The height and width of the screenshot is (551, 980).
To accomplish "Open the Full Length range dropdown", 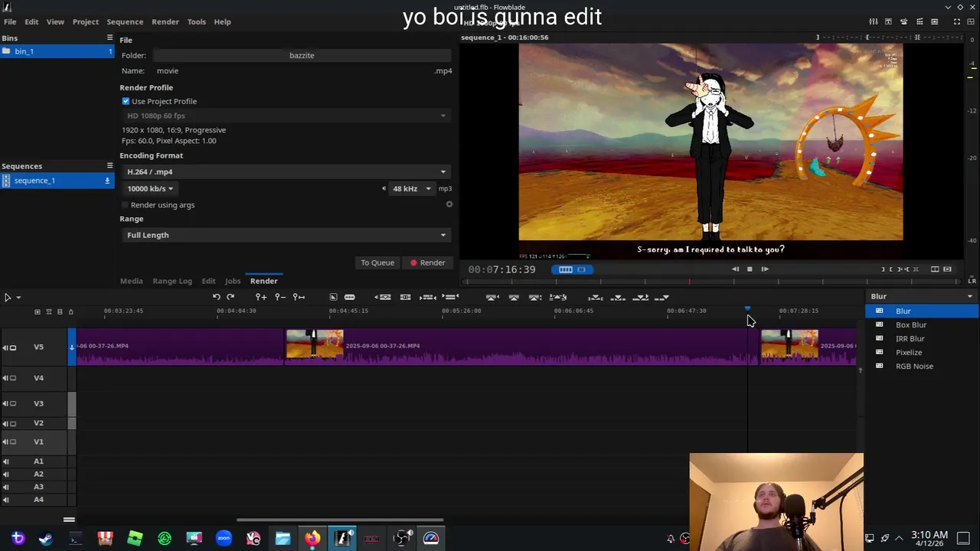I will click(x=286, y=235).
